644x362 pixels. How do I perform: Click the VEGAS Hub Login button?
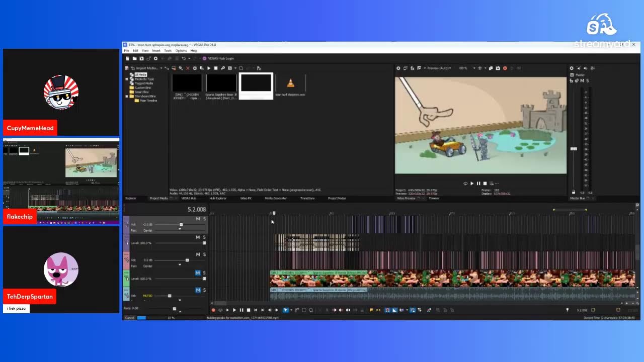[x=218, y=58]
